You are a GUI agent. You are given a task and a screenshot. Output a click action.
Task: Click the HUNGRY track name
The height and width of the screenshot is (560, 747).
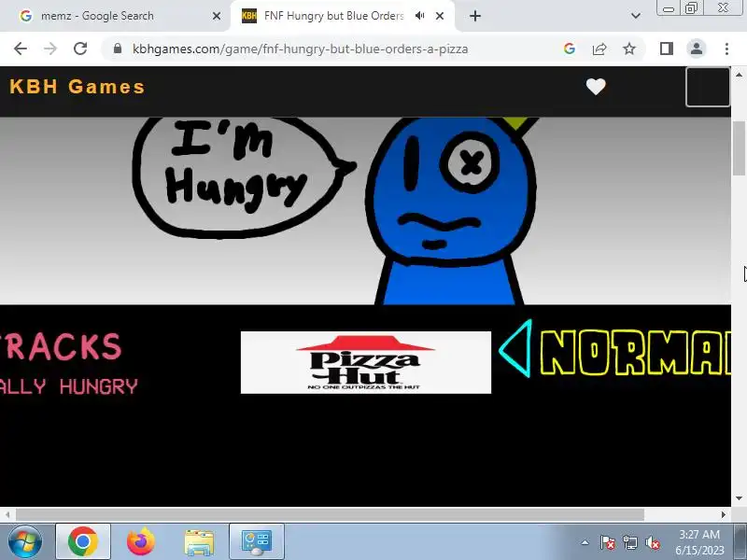[98, 386]
